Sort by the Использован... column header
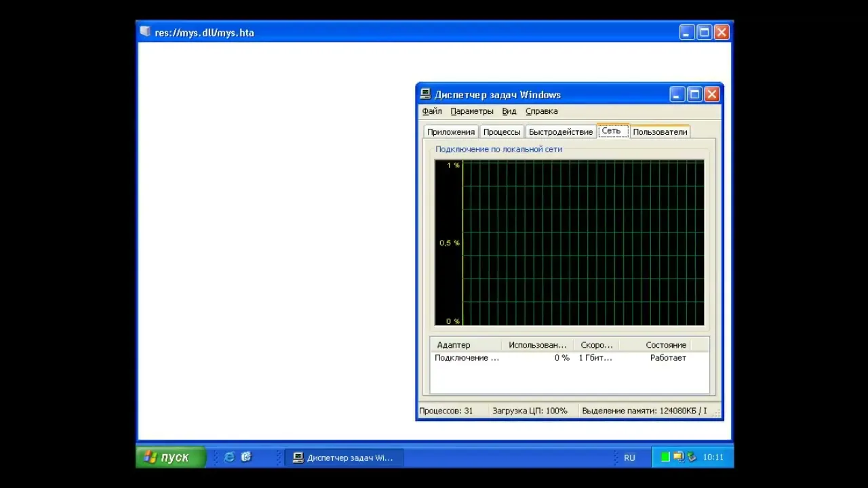The height and width of the screenshot is (488, 868). pos(538,345)
